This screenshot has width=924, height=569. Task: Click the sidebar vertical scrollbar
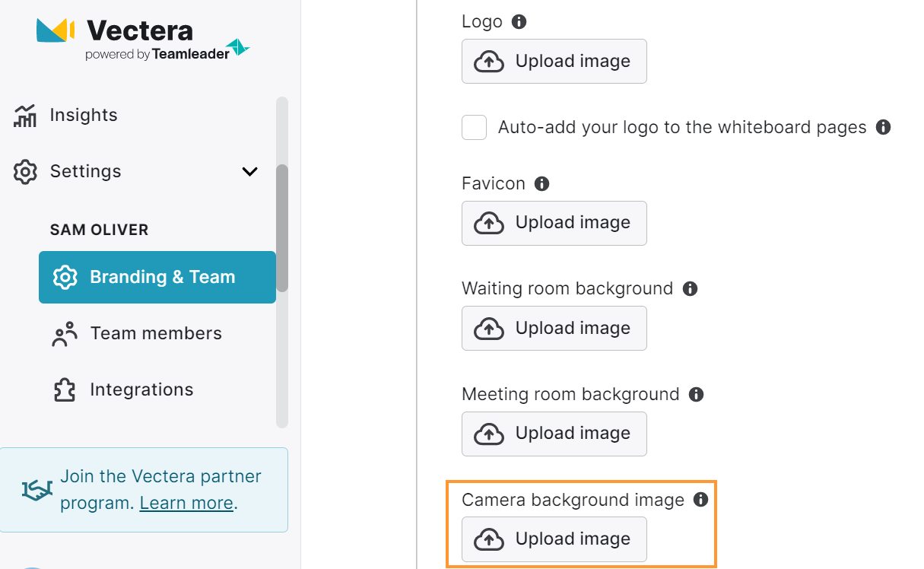tap(282, 228)
